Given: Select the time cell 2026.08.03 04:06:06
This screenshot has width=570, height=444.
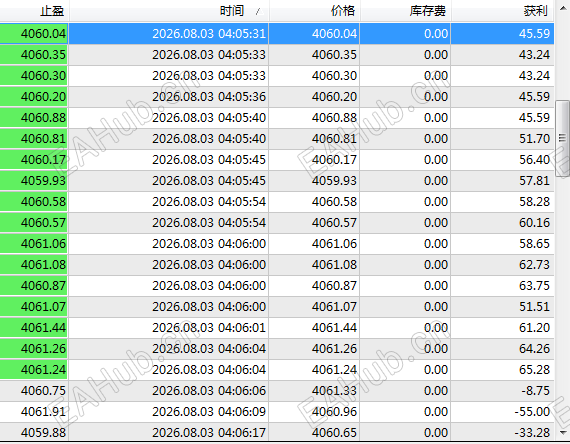Looking at the screenshot, I should [x=169, y=391].
